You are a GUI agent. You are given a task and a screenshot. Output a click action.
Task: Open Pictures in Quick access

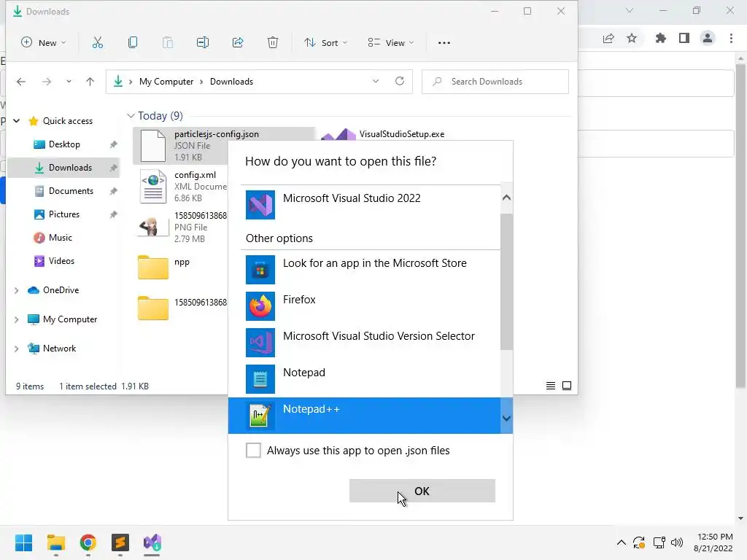(x=64, y=214)
